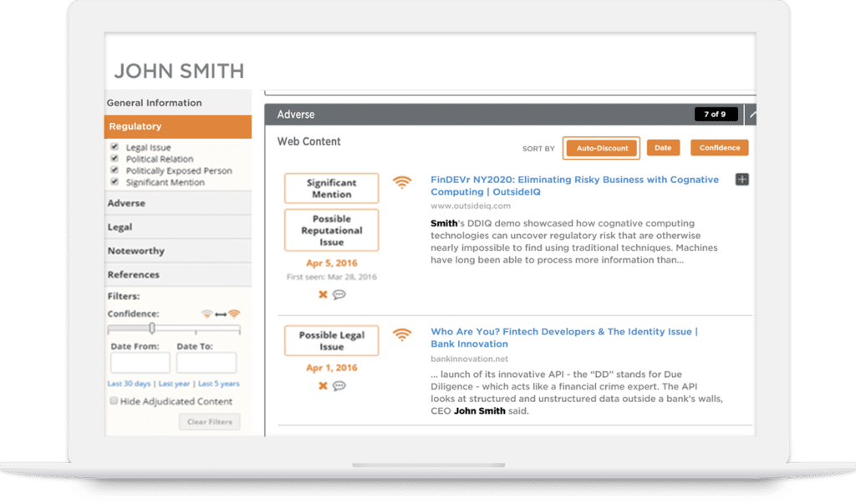856x504 pixels.
Task: Click the Possible Legal Issue tag
Action: (331, 341)
